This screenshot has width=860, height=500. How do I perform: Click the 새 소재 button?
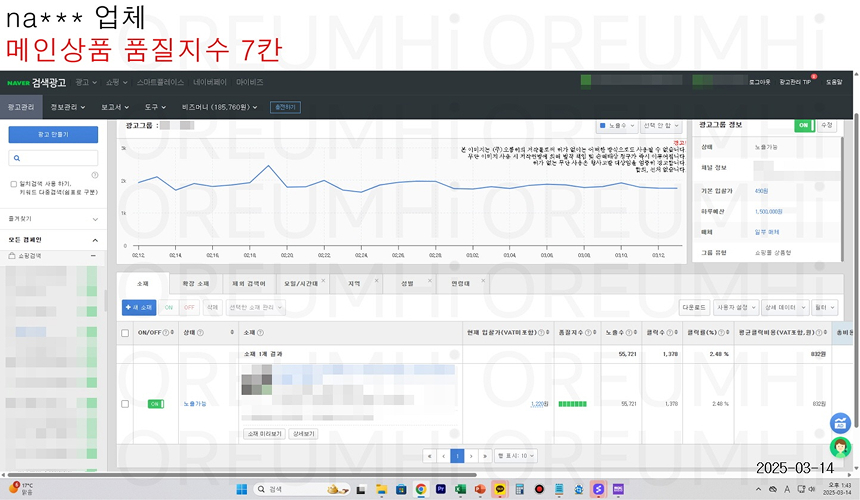pos(139,308)
